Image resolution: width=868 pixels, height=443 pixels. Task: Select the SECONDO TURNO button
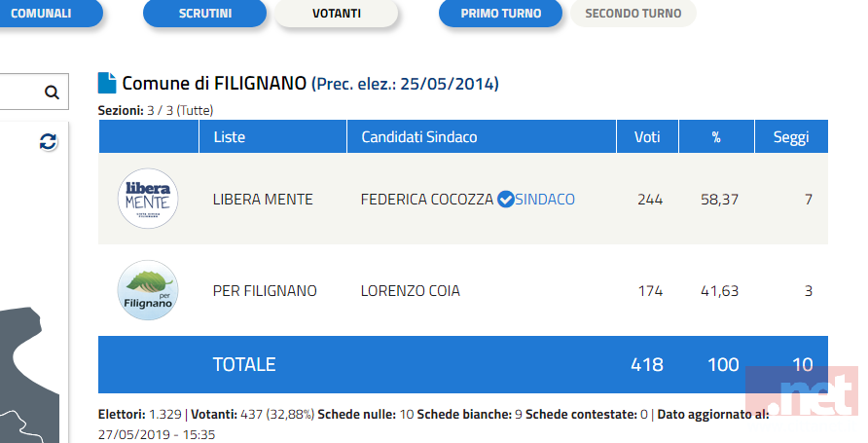[633, 14]
